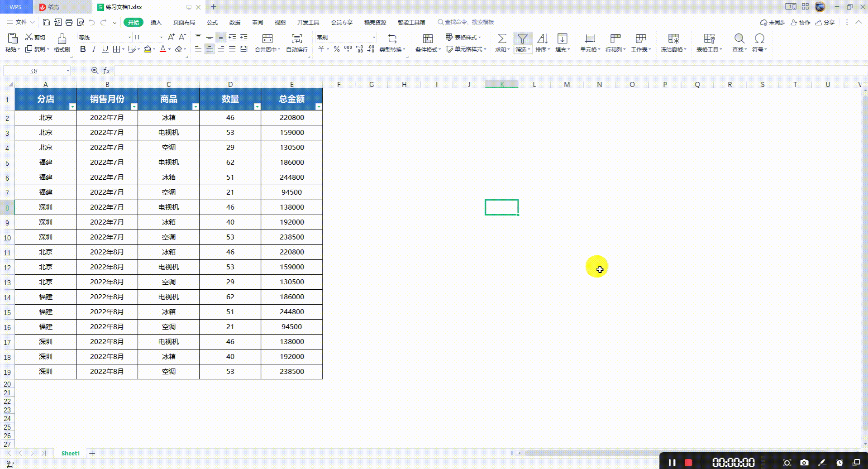Open filter dropdown on 数量 header
The image size is (868, 469).
[257, 106]
